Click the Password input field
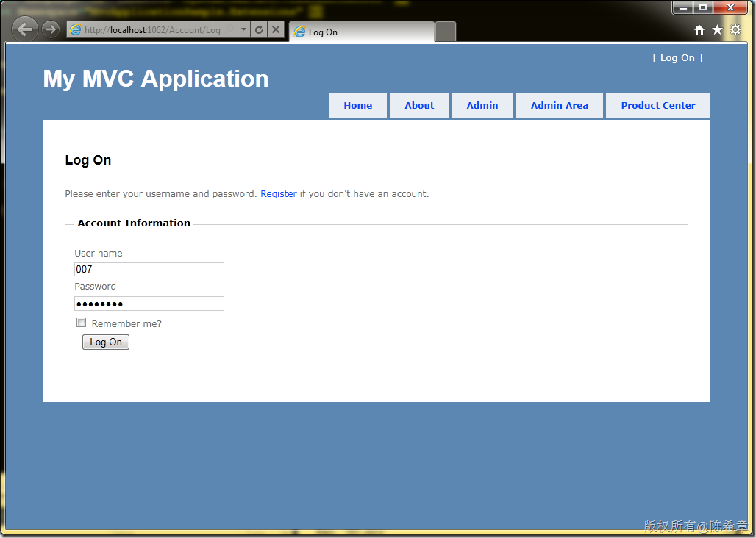Viewport: 756px width, 538px height. pos(149,304)
